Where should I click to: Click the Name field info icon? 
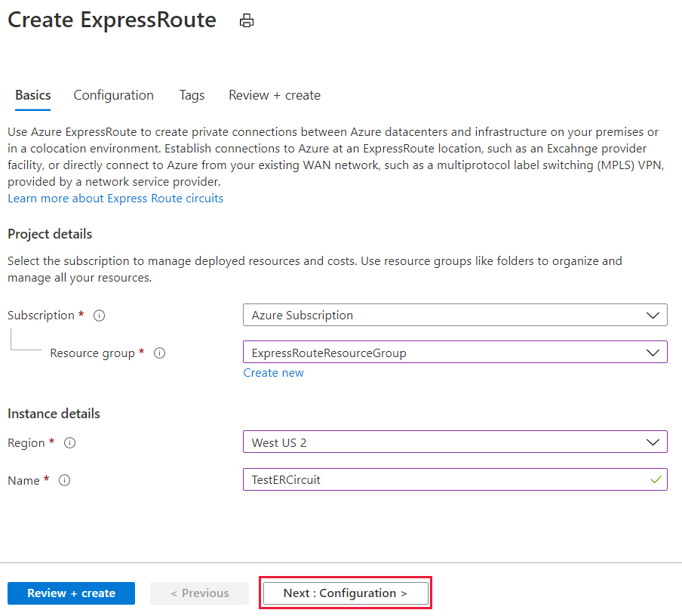[x=65, y=480]
